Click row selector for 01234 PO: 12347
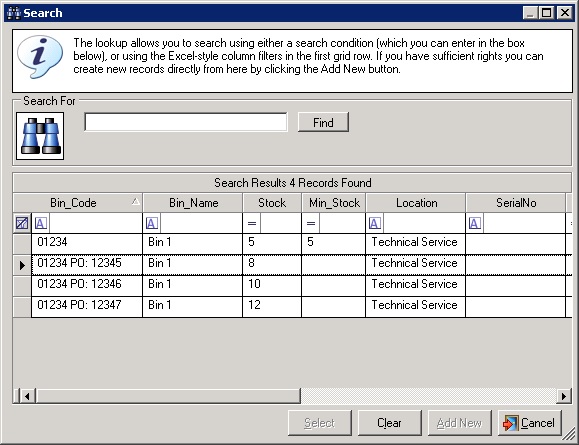 click(22, 307)
